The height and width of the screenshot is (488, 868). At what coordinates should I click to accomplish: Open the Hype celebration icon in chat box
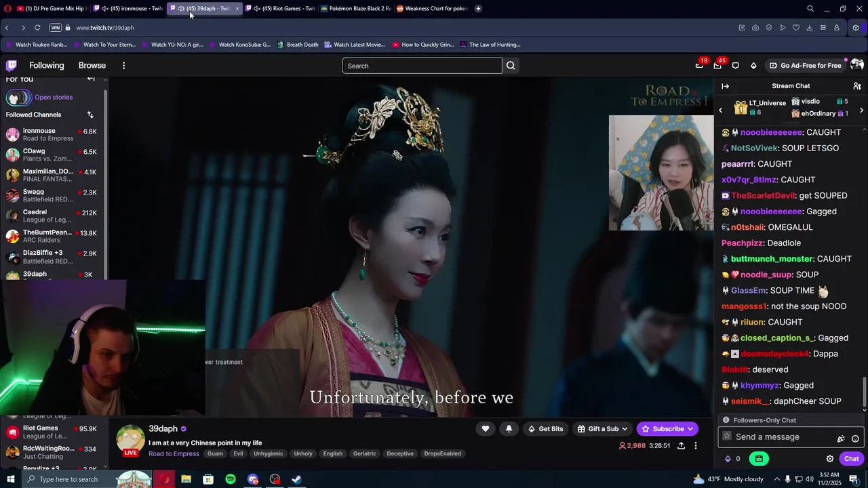pos(841,438)
